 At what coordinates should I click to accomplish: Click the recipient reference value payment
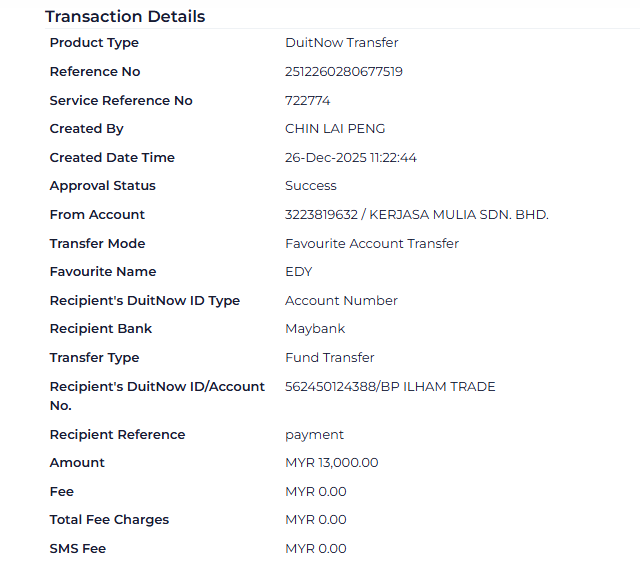coord(314,435)
